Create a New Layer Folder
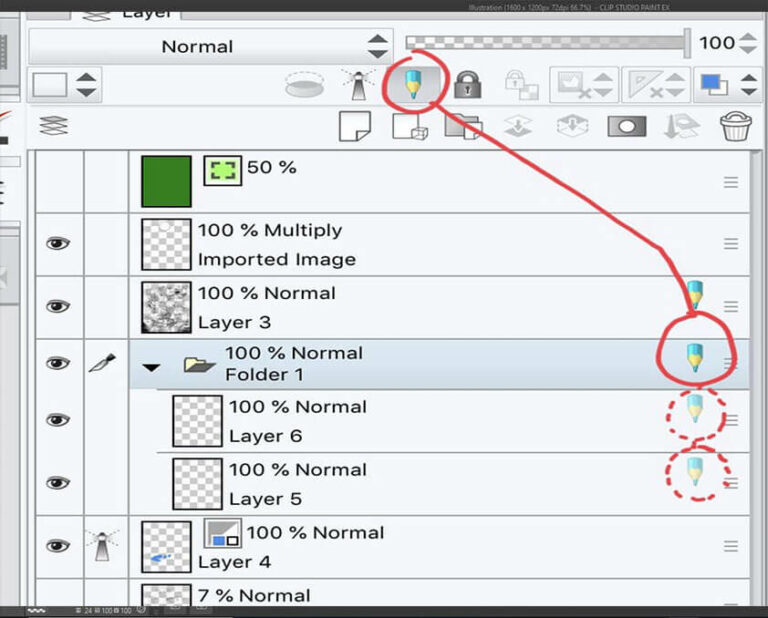 [463, 126]
